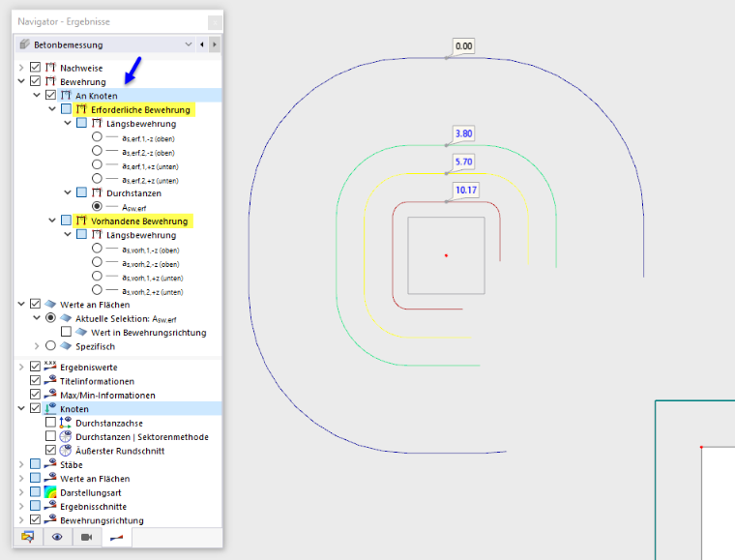The height and width of the screenshot is (560, 735).
Task: Collapse the Durchstanzen node
Action: tap(68, 192)
